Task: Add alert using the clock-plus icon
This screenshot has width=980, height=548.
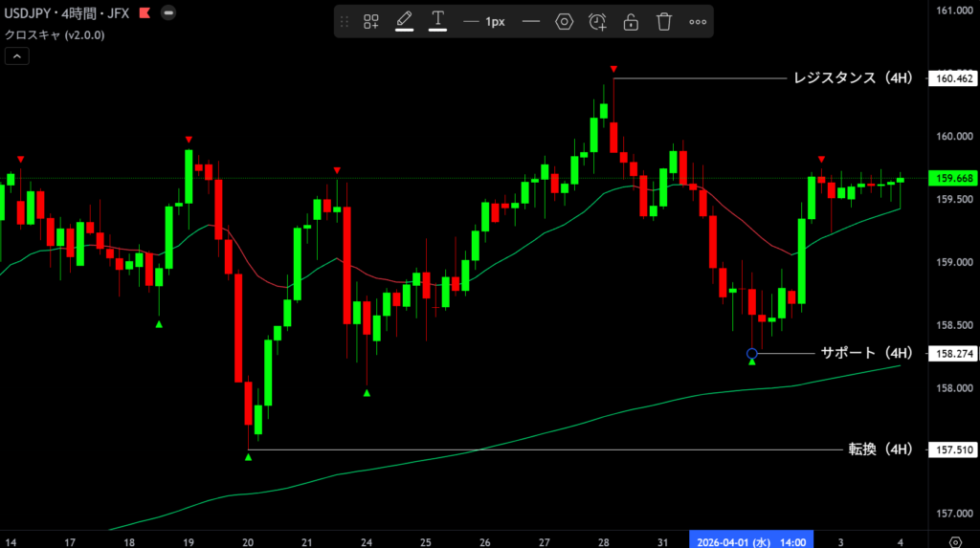Action: tap(597, 21)
